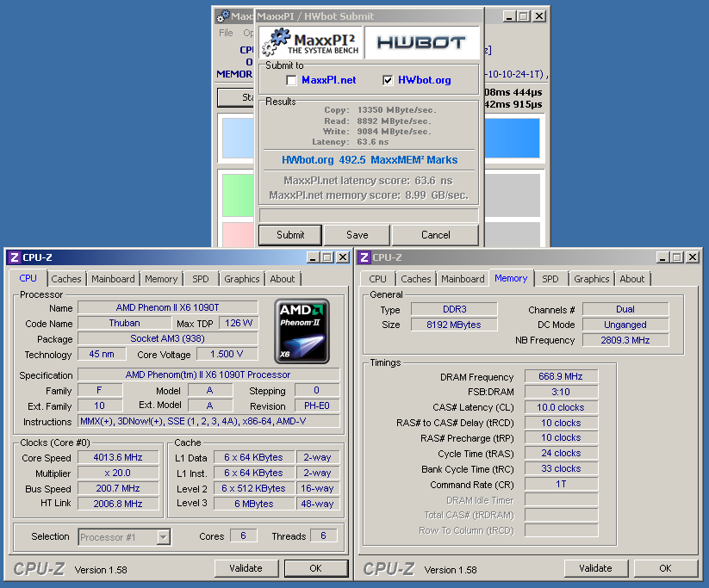This screenshot has width=709, height=588.
Task: Open Graphics tab in left CPU-Z window
Action: 242,279
